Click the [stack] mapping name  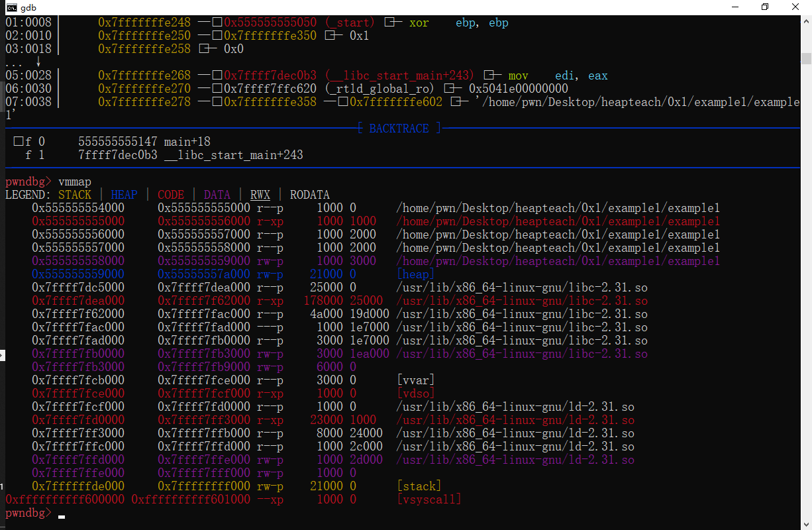[x=419, y=486]
